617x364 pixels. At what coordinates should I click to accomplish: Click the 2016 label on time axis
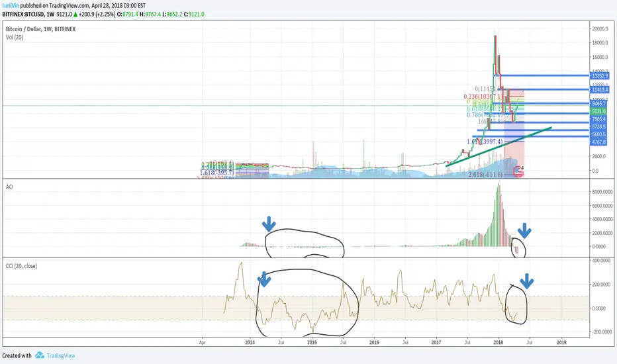point(374,342)
